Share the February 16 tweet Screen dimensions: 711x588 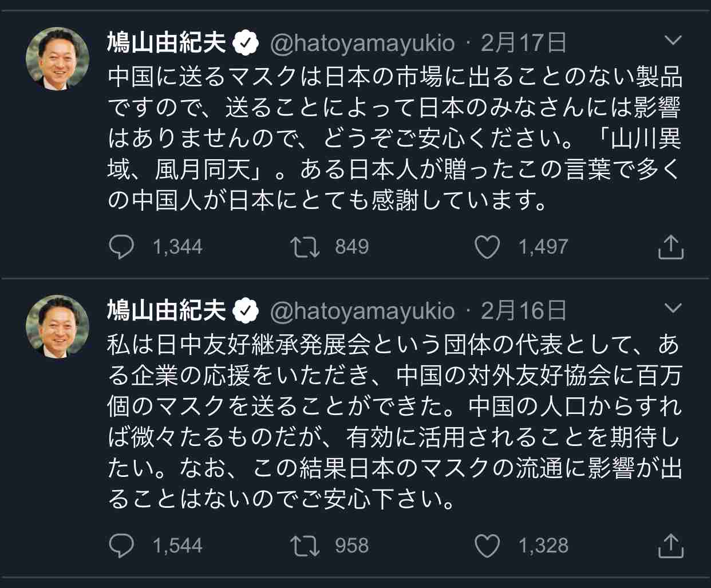coord(670,546)
